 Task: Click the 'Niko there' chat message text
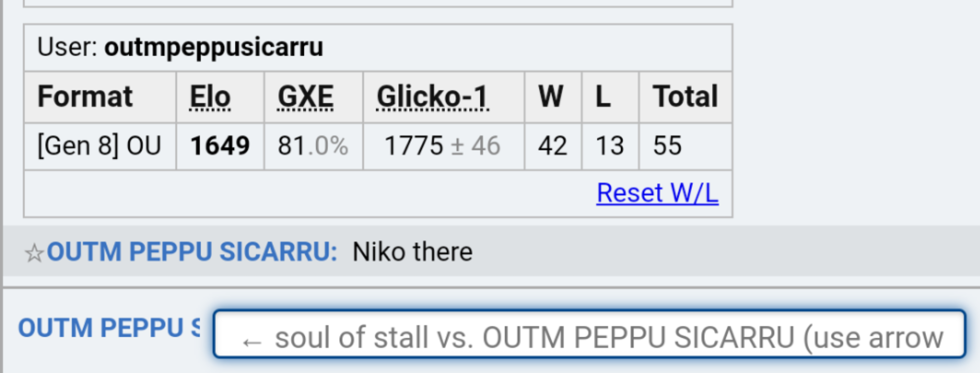(412, 252)
